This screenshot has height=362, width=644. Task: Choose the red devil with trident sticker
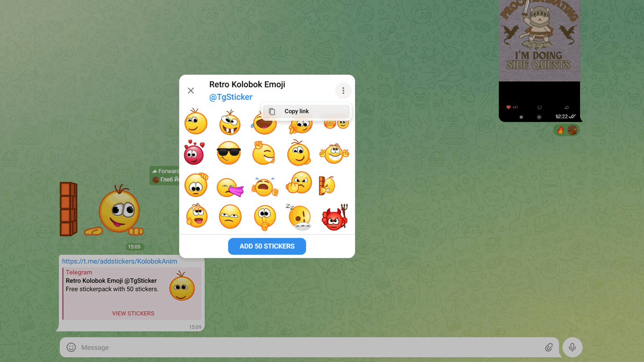(x=334, y=217)
